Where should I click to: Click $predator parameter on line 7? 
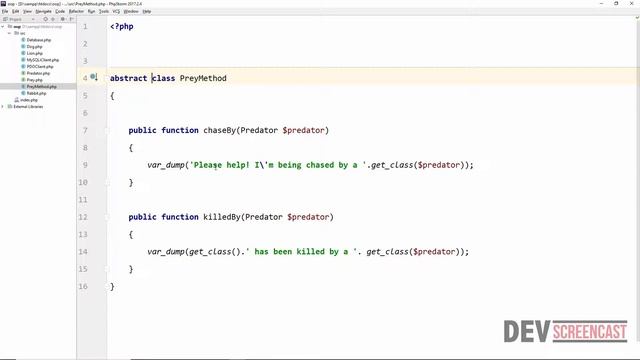(304, 130)
